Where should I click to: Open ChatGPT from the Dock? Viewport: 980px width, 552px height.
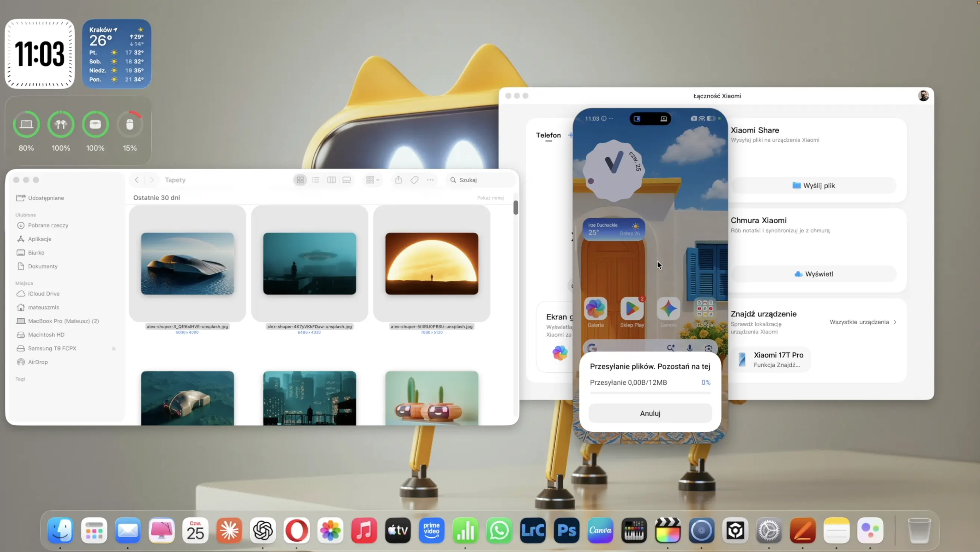(263, 530)
